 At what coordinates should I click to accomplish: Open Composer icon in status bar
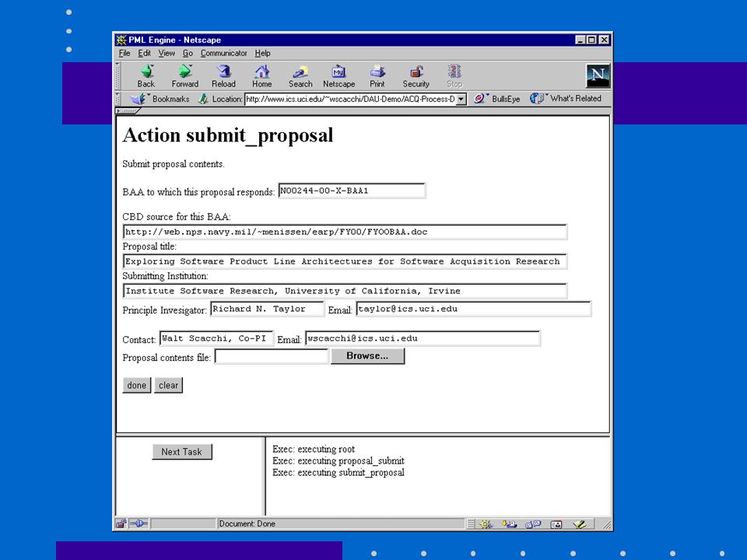point(580,524)
